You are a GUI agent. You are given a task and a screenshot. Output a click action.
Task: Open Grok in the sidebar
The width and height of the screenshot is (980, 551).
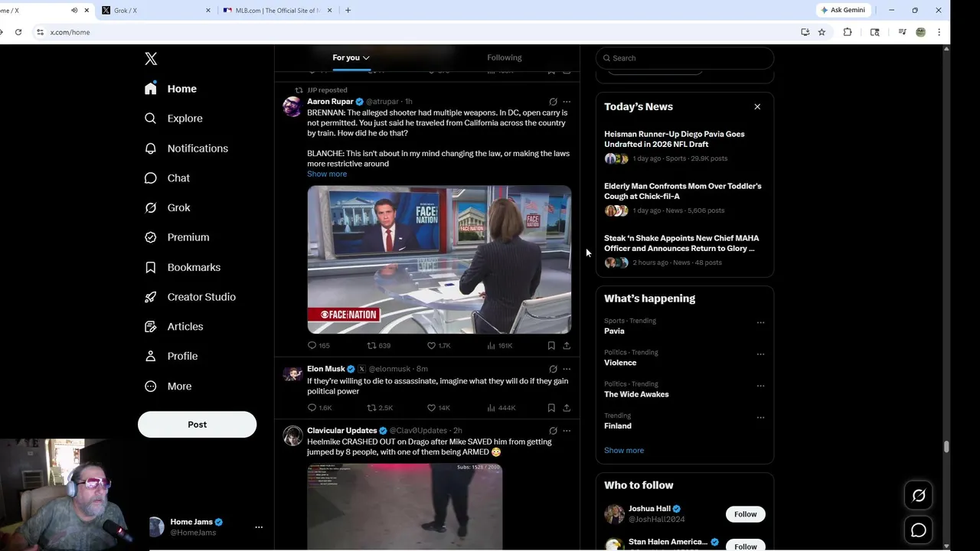pyautogui.click(x=167, y=207)
